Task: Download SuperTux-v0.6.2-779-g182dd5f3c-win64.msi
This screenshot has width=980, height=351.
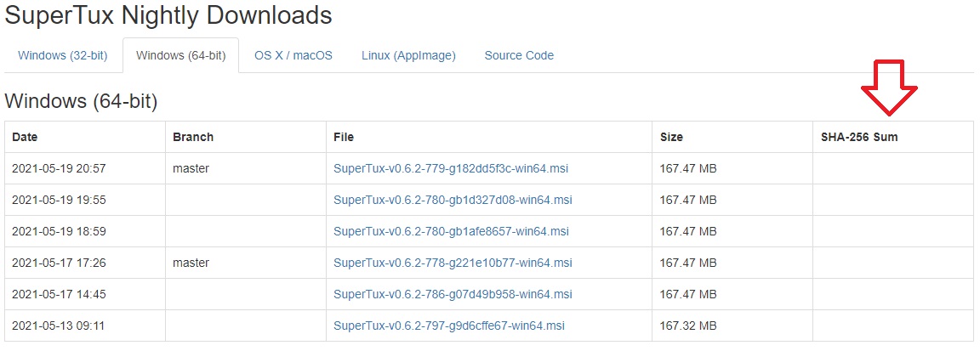Action: tap(451, 168)
